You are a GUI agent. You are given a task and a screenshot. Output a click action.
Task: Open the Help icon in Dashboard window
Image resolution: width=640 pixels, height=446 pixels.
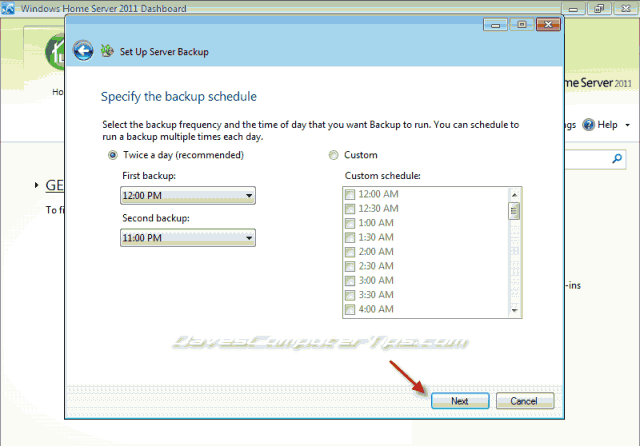click(x=588, y=125)
